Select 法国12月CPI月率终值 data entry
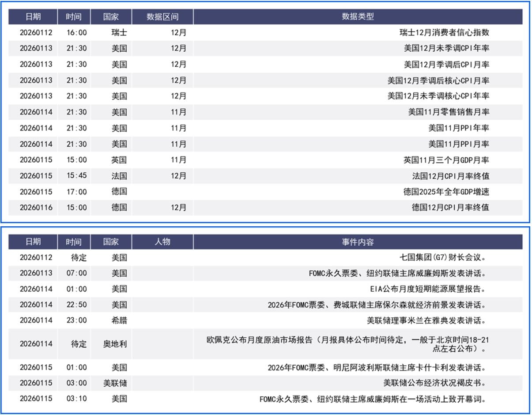532x415 pixels. click(450, 176)
